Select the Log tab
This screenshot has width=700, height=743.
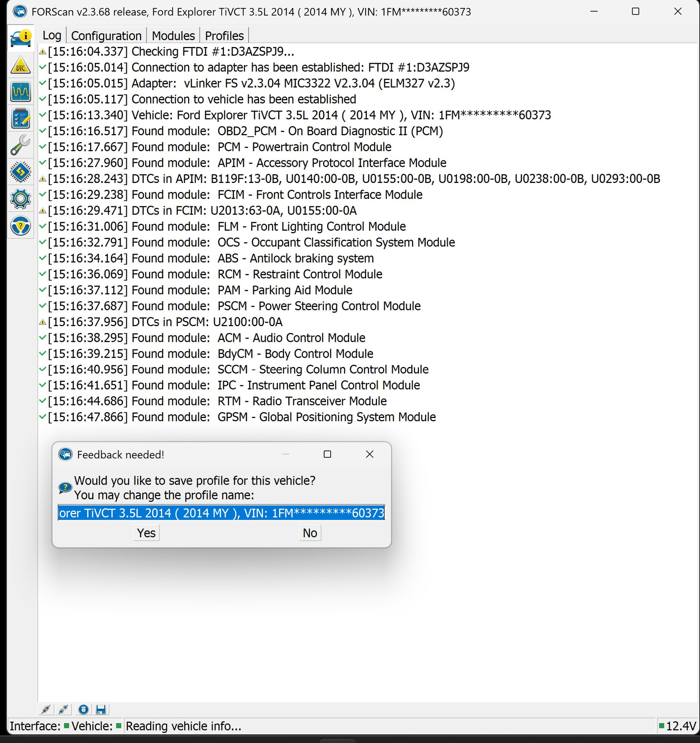(52, 35)
